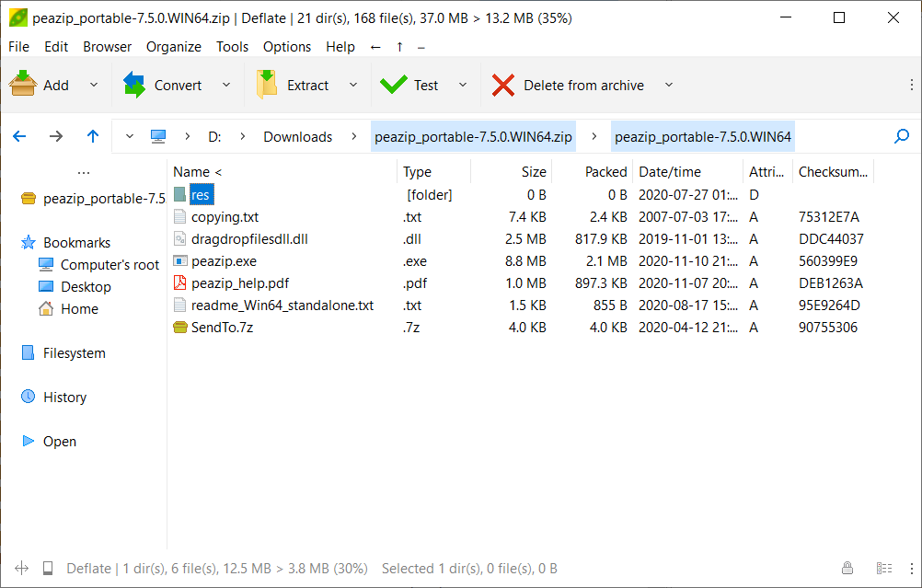Select the copying.txt file name

click(225, 217)
